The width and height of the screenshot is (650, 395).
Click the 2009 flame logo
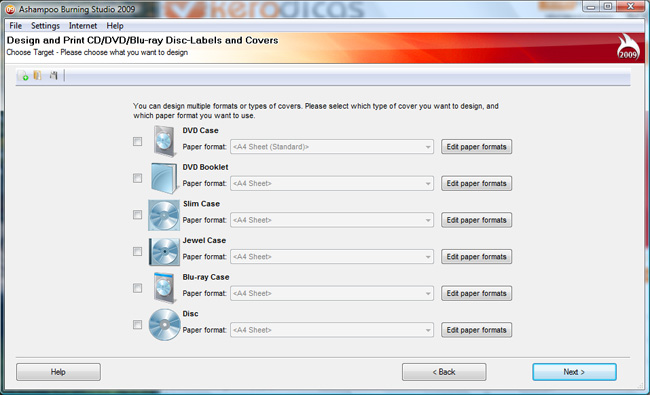628,47
